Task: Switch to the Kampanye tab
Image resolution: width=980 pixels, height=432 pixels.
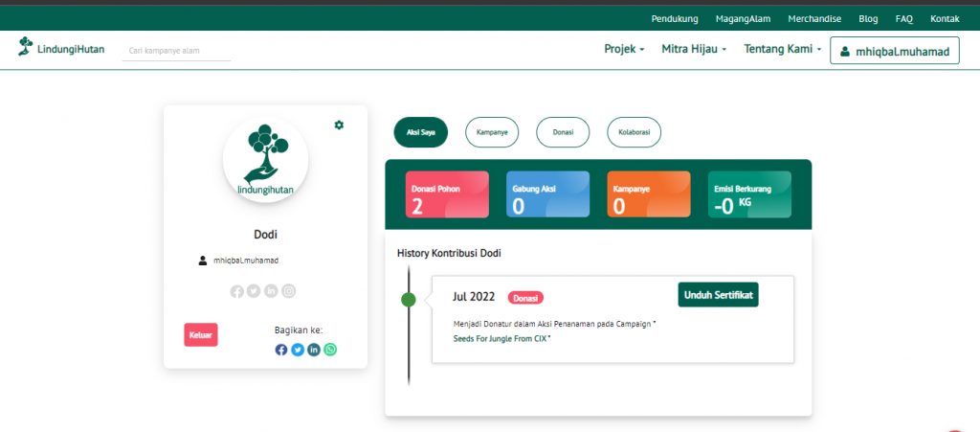Action: (x=492, y=132)
